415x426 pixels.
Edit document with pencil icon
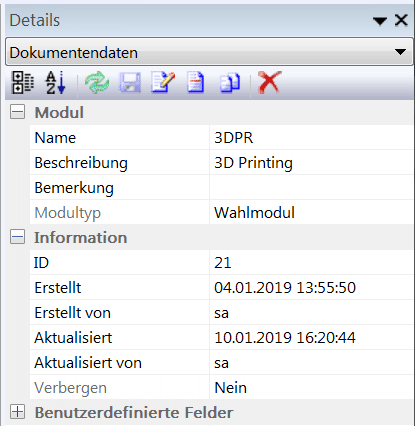[x=163, y=82]
